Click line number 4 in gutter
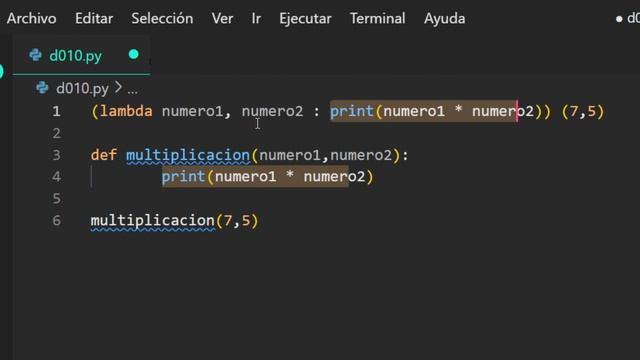Image resolution: width=640 pixels, height=360 pixels. click(x=56, y=177)
